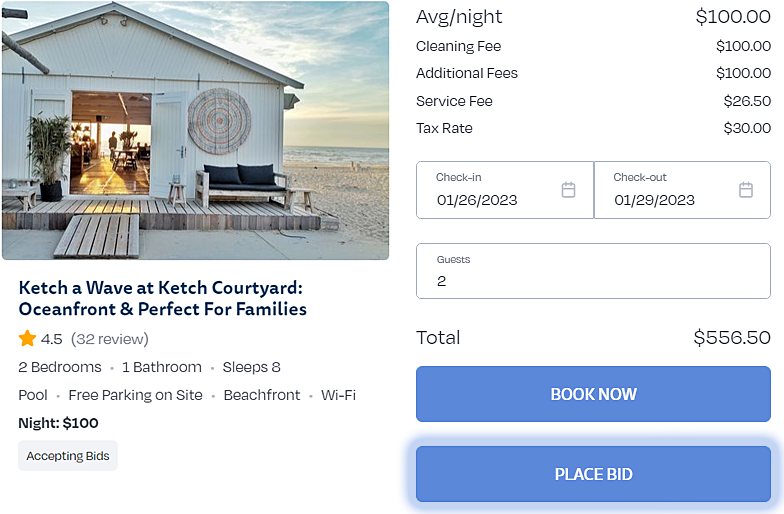
Task: Click the Check-out calendar icon
Action: click(746, 190)
